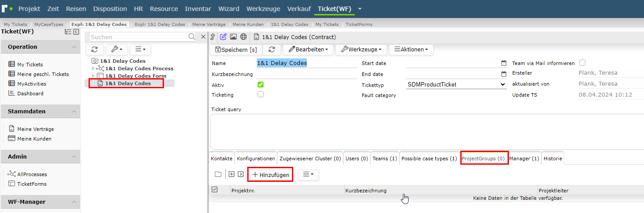Refresh the contract form with reload button
644x213 pixels.
[x=272, y=50]
